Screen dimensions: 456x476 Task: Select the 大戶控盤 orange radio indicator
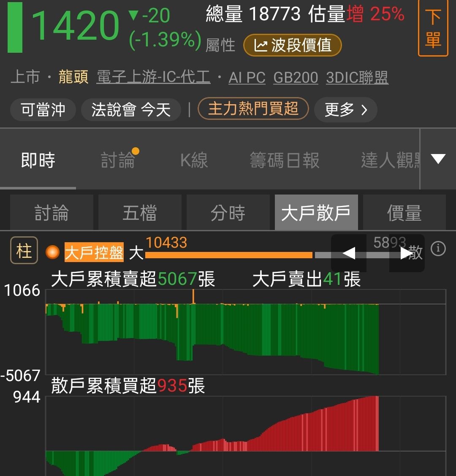(53, 252)
